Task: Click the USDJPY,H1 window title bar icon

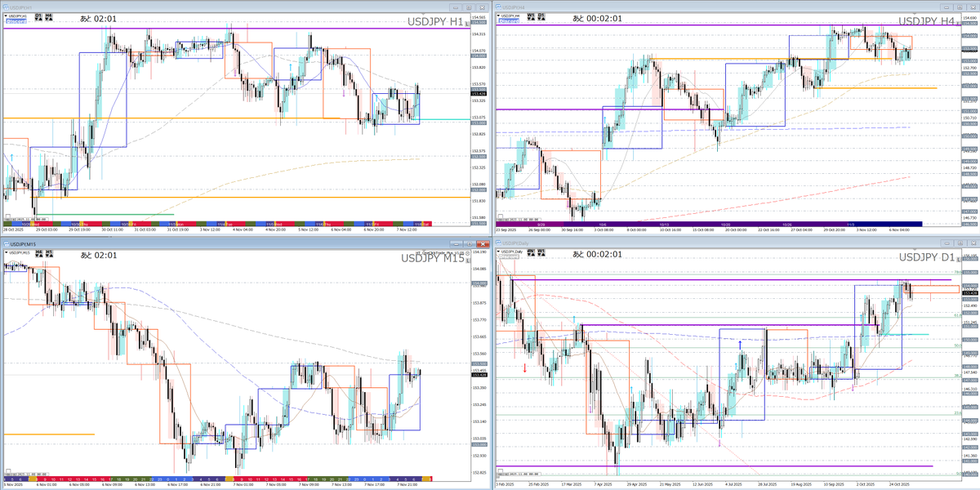Action: point(5,7)
